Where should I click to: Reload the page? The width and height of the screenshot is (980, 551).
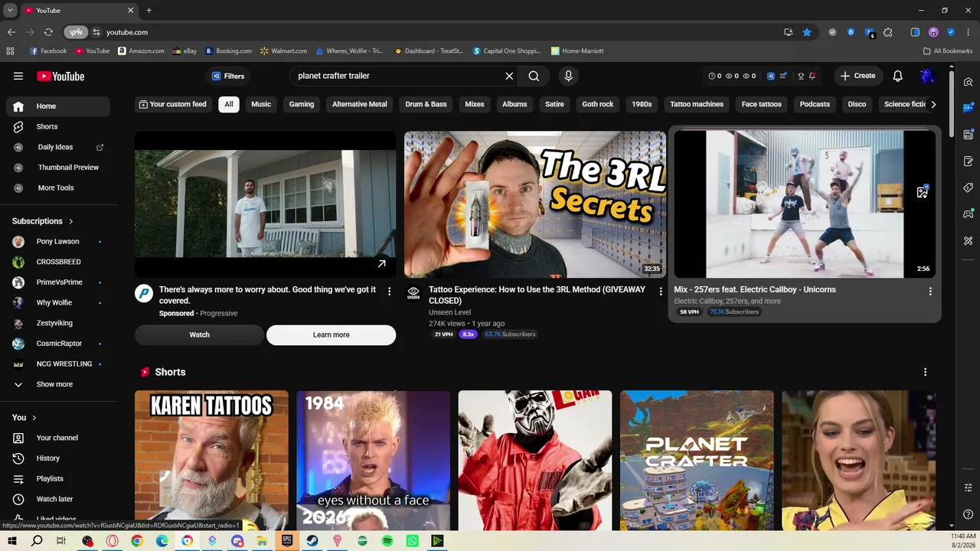click(48, 32)
